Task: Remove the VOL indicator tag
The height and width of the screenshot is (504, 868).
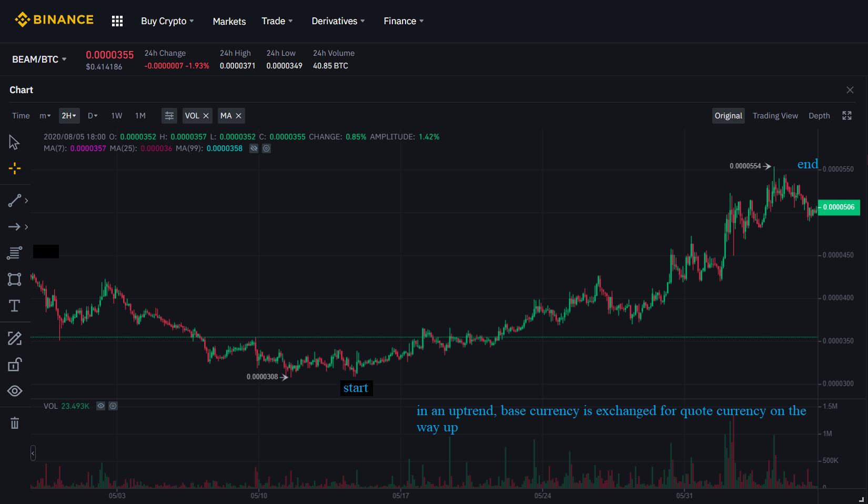Action: 206,116
